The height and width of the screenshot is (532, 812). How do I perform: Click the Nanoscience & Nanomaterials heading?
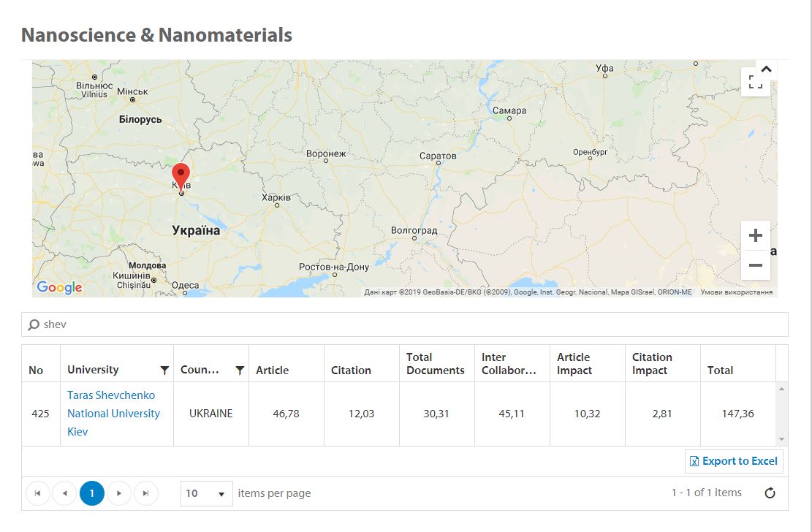point(157,34)
